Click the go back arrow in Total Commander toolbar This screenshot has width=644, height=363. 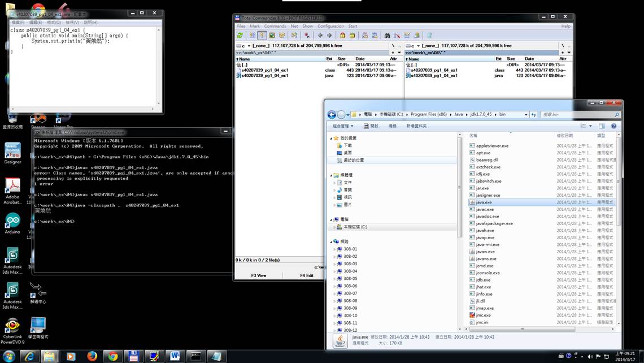[x=320, y=35]
